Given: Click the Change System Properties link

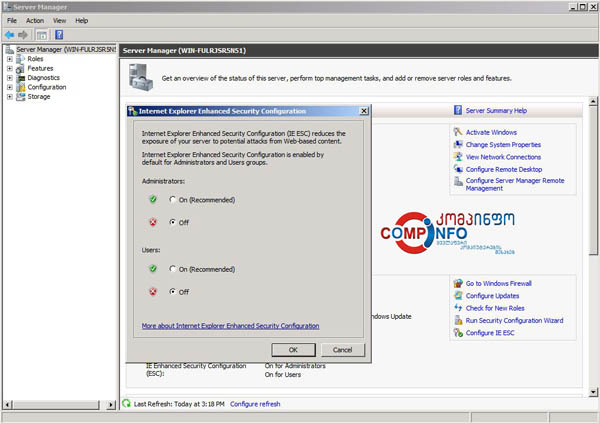Looking at the screenshot, I should point(503,145).
